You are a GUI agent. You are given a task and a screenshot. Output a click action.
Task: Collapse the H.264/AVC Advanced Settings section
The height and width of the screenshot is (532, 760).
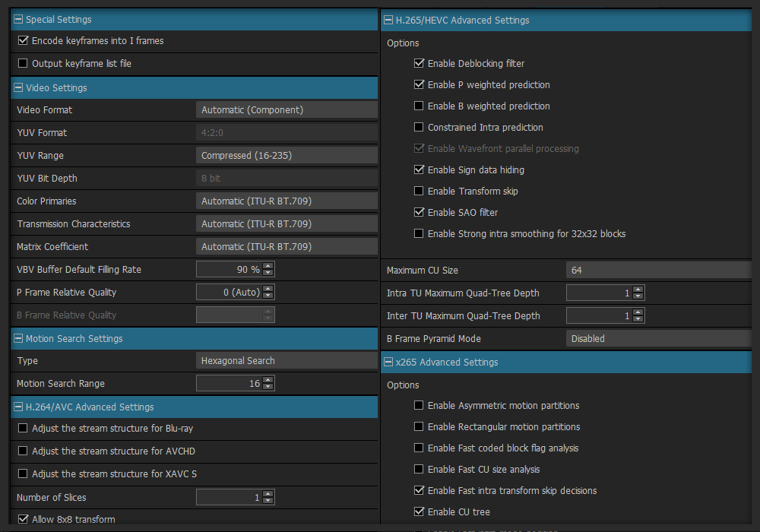pyautogui.click(x=18, y=407)
